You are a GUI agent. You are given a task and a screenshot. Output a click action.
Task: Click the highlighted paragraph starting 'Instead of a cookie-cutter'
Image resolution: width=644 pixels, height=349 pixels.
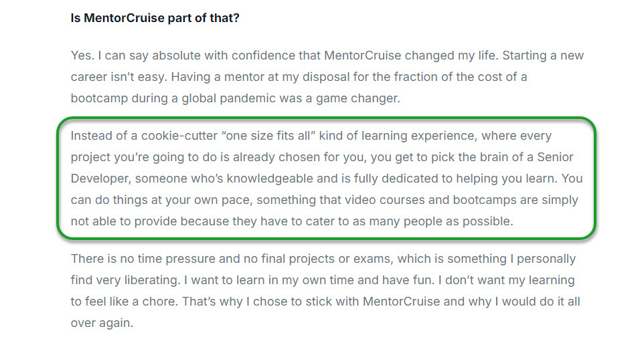(x=327, y=179)
